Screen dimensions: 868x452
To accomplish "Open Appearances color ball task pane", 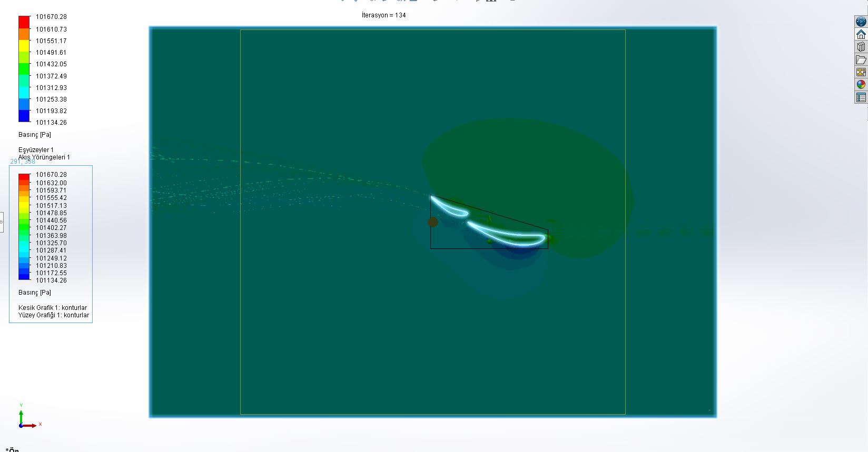I will (861, 85).
